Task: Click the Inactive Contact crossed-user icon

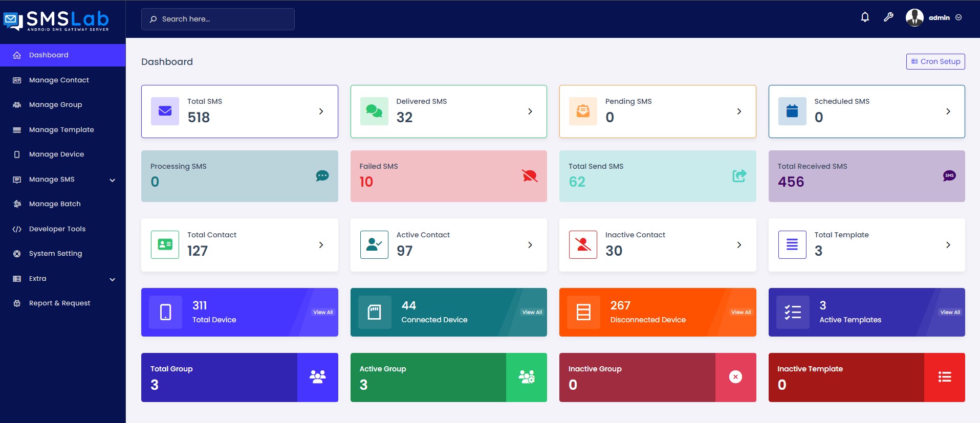Action: (583, 245)
